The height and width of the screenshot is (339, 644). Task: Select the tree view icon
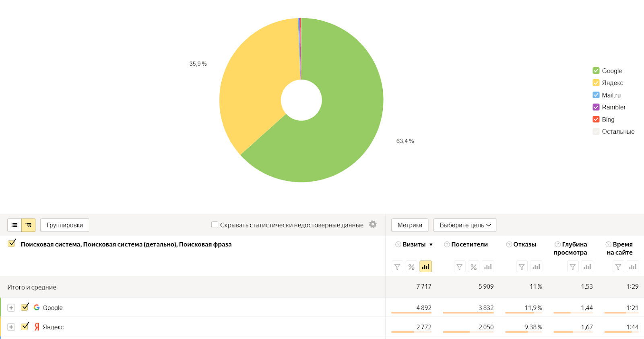point(29,225)
